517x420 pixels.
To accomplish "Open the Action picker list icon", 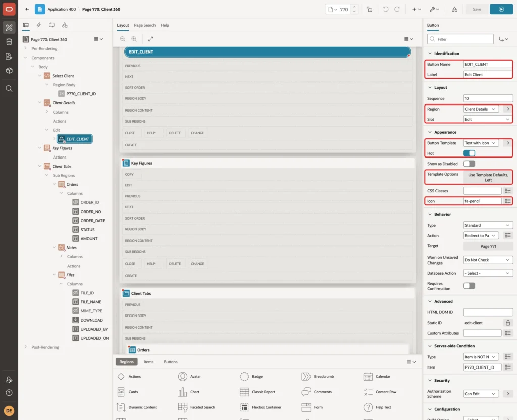I will (x=508, y=235).
